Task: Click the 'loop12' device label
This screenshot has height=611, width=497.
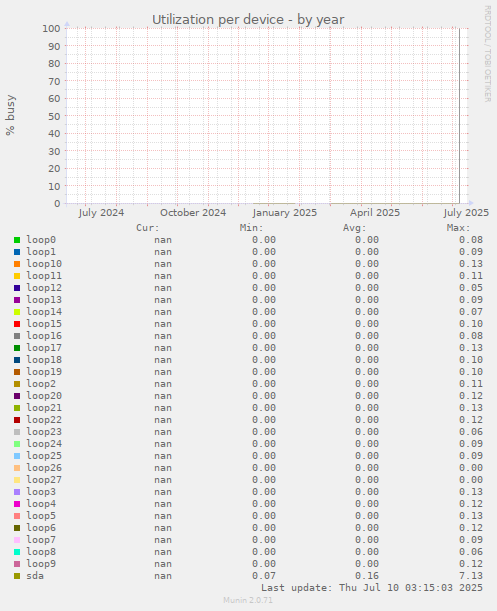Action: click(44, 288)
